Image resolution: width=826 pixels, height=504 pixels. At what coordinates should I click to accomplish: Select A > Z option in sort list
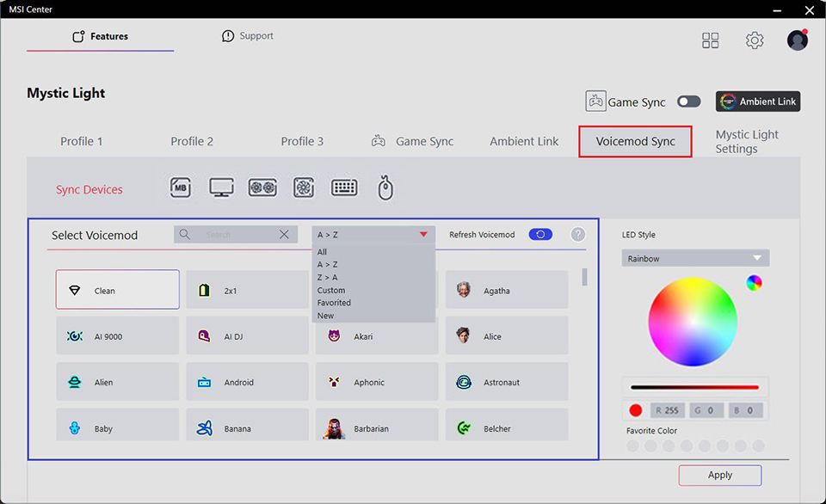[x=373, y=264]
